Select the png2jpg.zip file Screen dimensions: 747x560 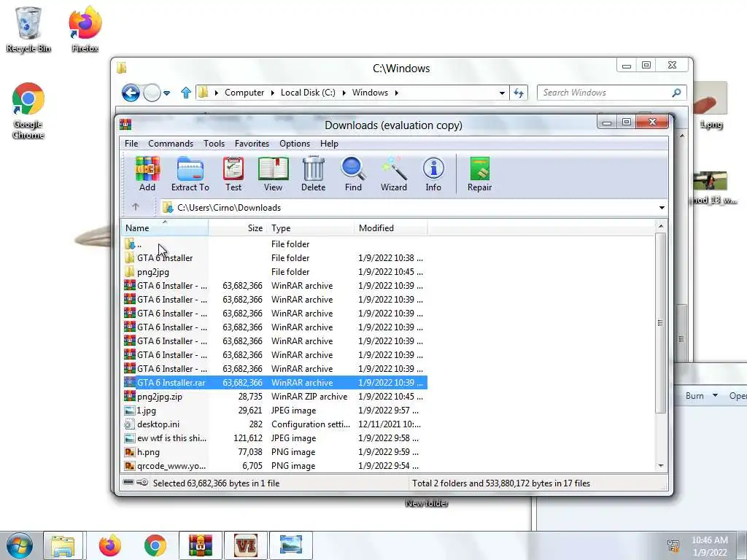click(274, 396)
